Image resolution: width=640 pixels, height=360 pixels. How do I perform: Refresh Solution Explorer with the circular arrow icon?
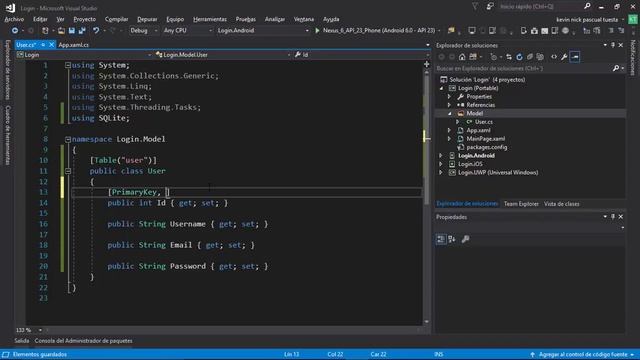[x=519, y=57]
